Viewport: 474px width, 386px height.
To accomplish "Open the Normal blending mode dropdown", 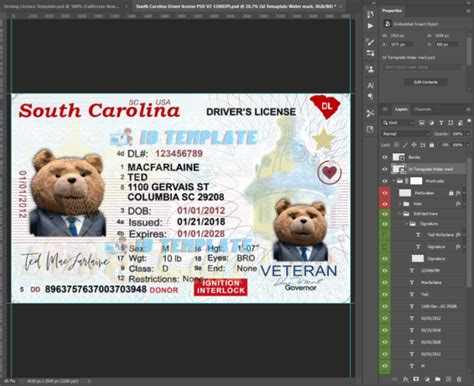I will [x=406, y=134].
